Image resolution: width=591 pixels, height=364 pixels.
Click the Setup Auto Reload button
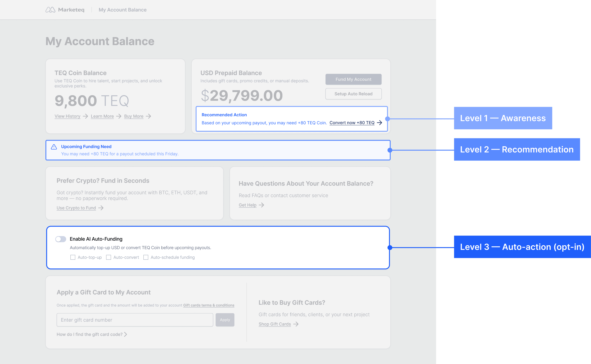tap(353, 94)
